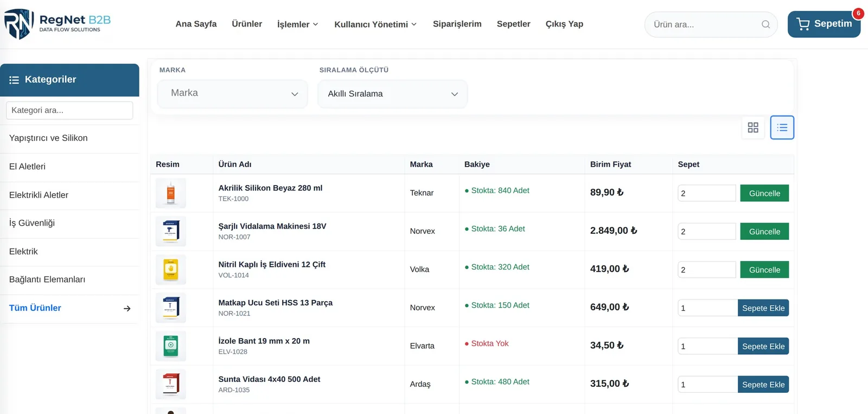Open Akrilik Silikon Beyaz product thumbnail
Viewport: 868px width, 414px height.
171,193
